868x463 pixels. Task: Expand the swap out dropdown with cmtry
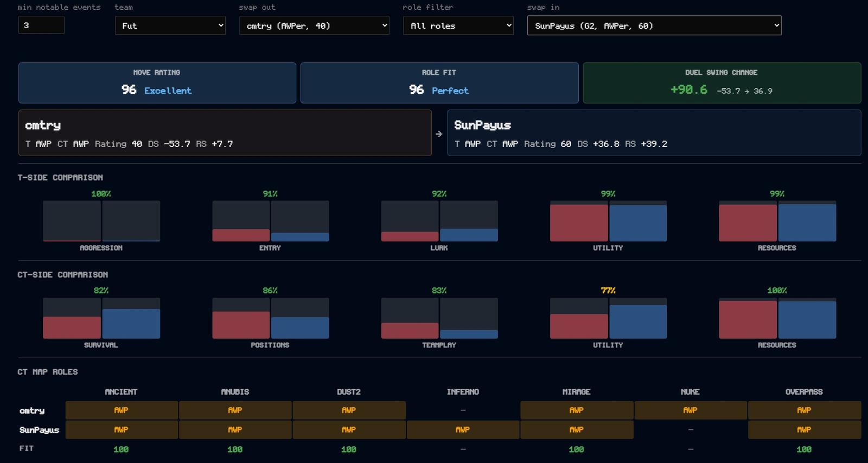[x=314, y=25]
